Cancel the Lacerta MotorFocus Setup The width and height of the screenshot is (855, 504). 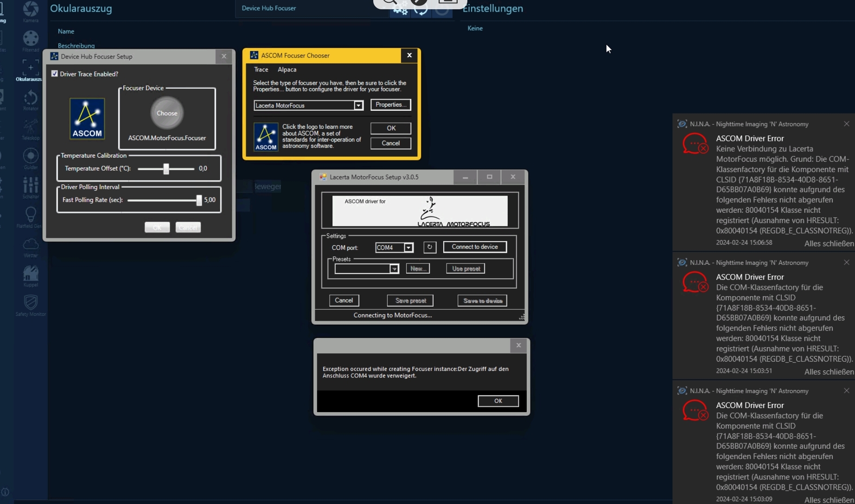(344, 300)
